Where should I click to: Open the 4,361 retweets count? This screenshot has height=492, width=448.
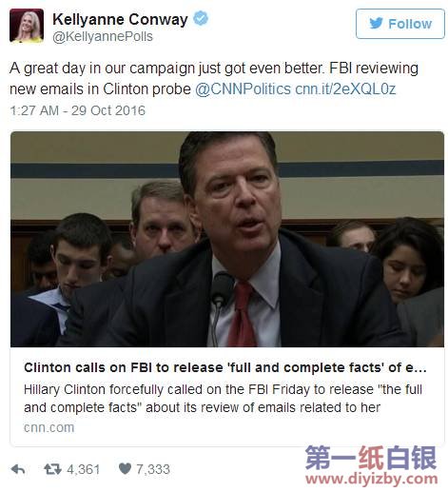(84, 469)
